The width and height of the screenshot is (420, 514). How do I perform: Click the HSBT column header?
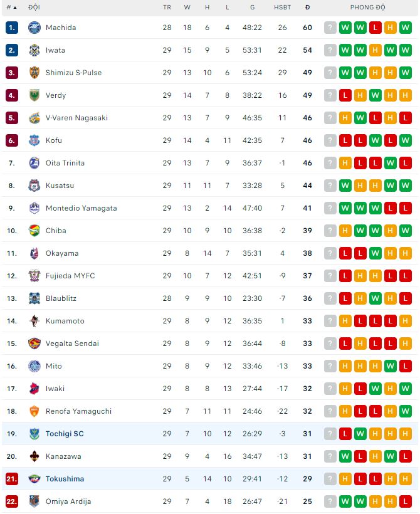tap(282, 8)
